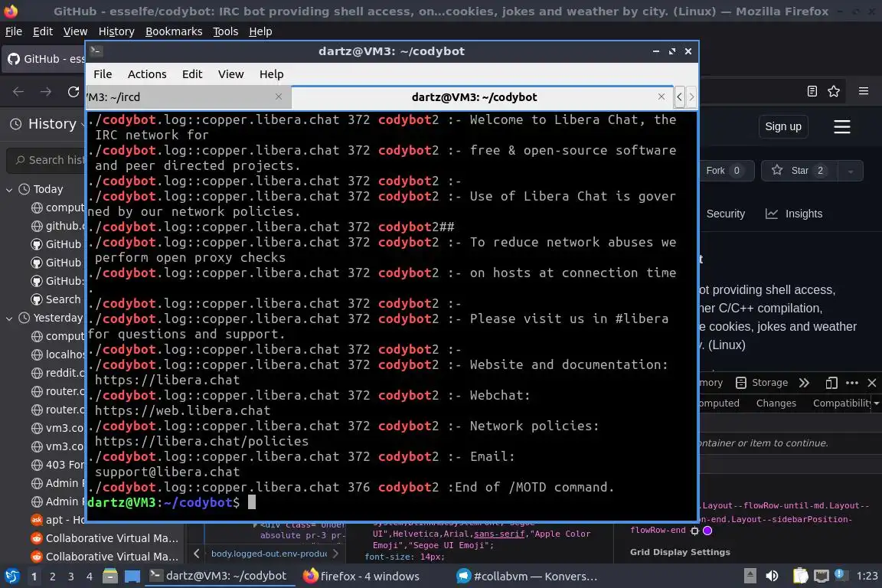Click show desktop icon on taskbar
882x588 pixels.
click(x=132, y=577)
